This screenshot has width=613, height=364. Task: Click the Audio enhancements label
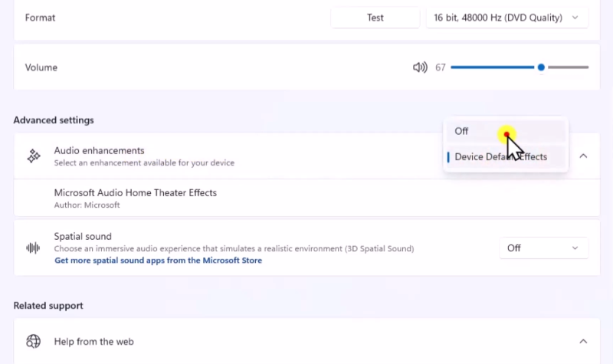click(99, 150)
